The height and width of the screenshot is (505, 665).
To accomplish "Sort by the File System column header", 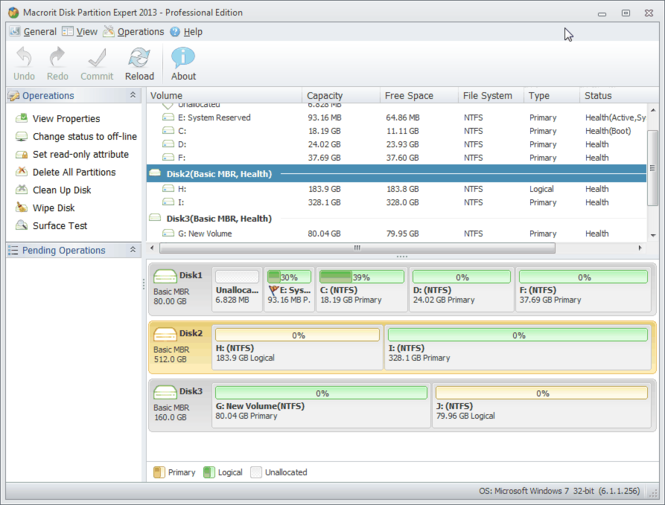I will pos(491,96).
